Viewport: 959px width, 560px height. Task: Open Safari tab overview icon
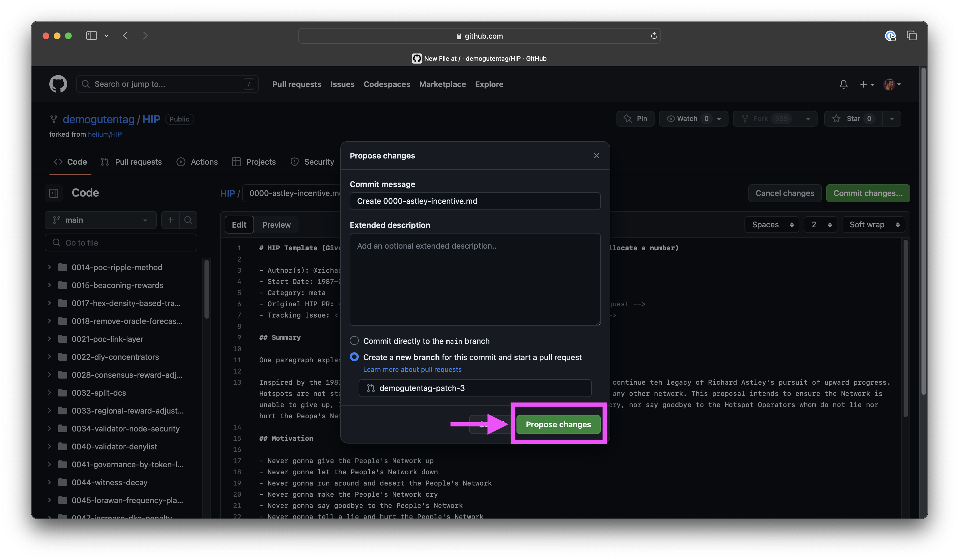911,36
